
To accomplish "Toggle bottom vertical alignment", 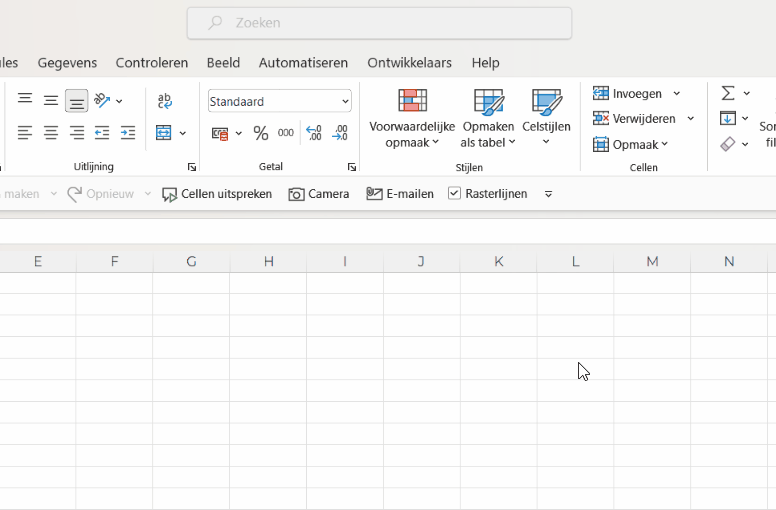I will (x=77, y=100).
